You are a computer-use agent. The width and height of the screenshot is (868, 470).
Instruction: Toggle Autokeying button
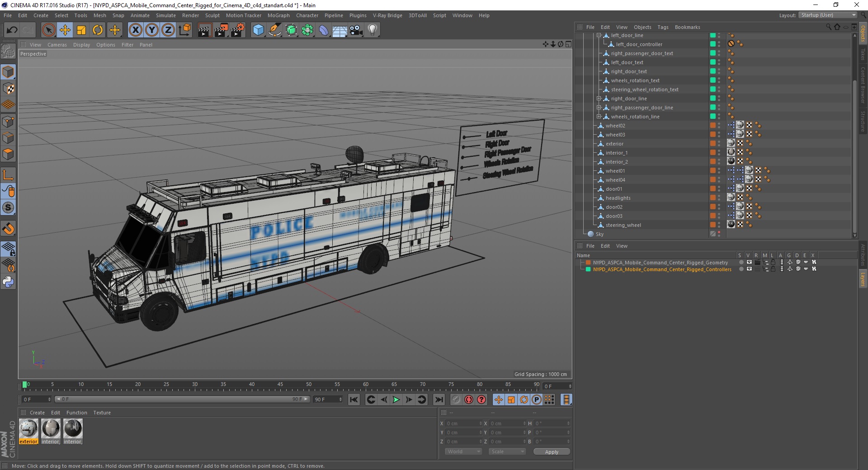(x=469, y=399)
